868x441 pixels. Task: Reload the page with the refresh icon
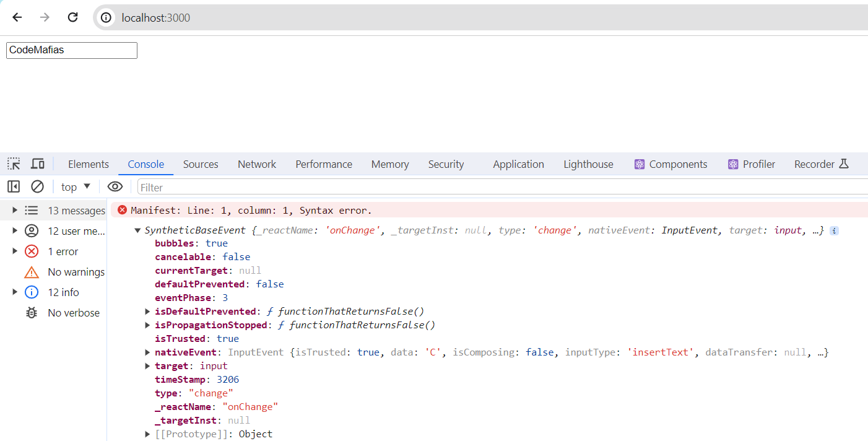[72, 17]
